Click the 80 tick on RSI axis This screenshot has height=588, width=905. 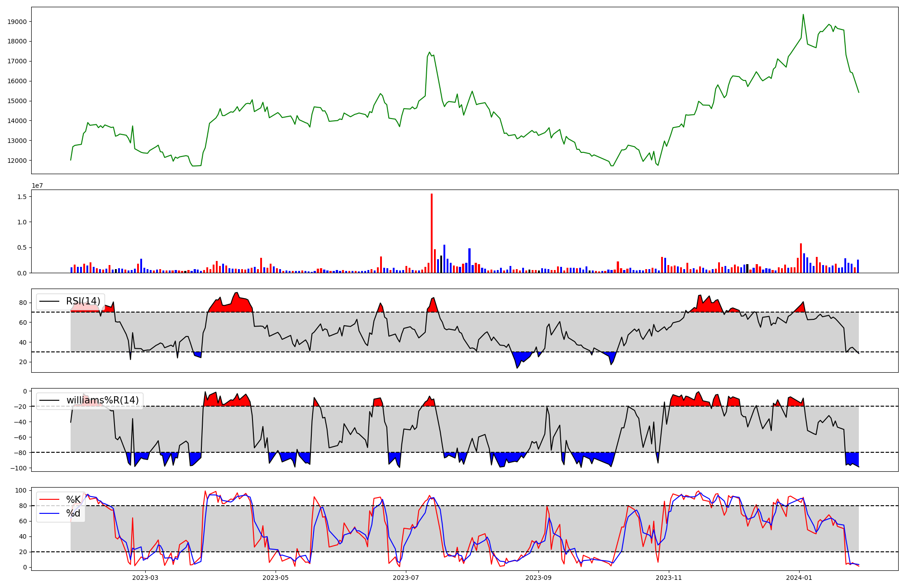tap(23, 303)
